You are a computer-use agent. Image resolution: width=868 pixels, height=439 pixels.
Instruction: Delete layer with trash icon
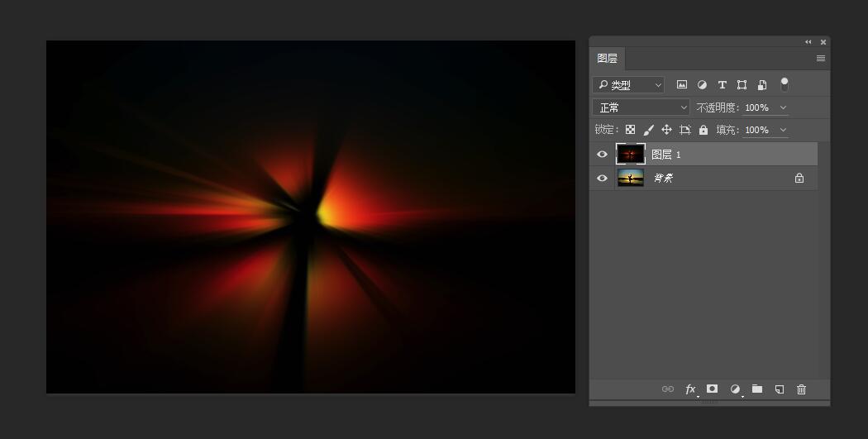tap(802, 389)
